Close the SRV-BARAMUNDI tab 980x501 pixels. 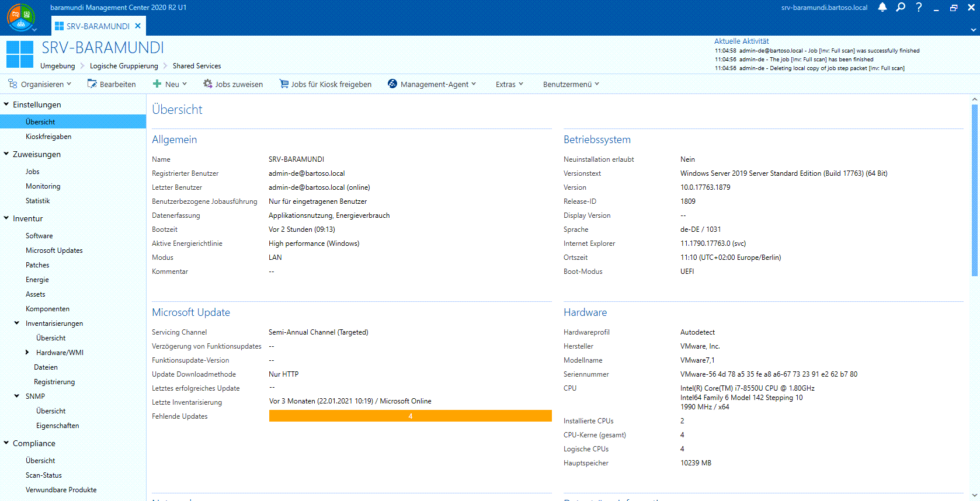coord(138,26)
